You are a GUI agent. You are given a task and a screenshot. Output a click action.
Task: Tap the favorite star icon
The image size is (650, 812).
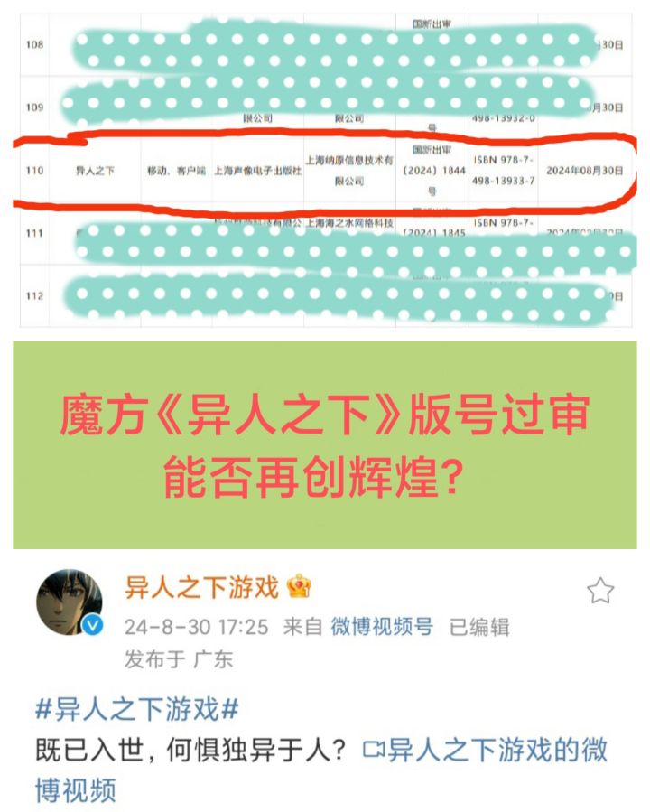(600, 591)
